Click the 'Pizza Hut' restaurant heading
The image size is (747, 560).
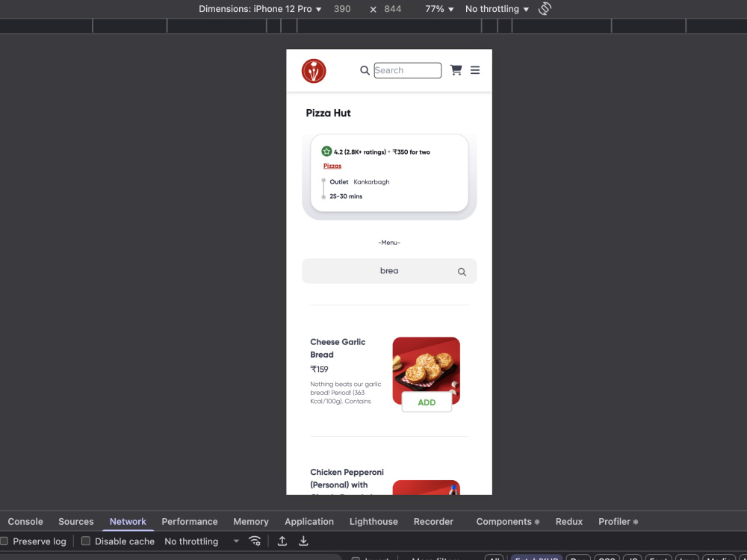[328, 113]
